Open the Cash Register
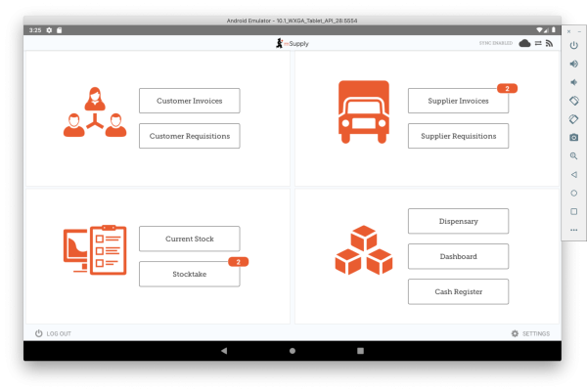 458,291
